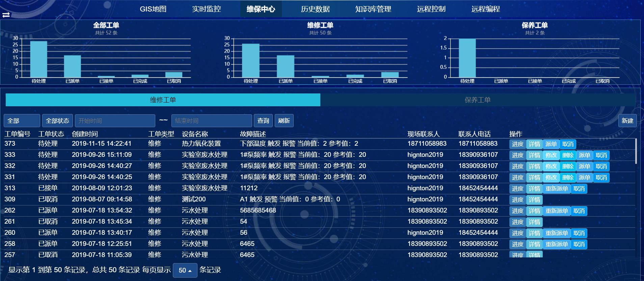
Task: Click 待处理 bar in 保养工单 chart
Action: coord(467,58)
